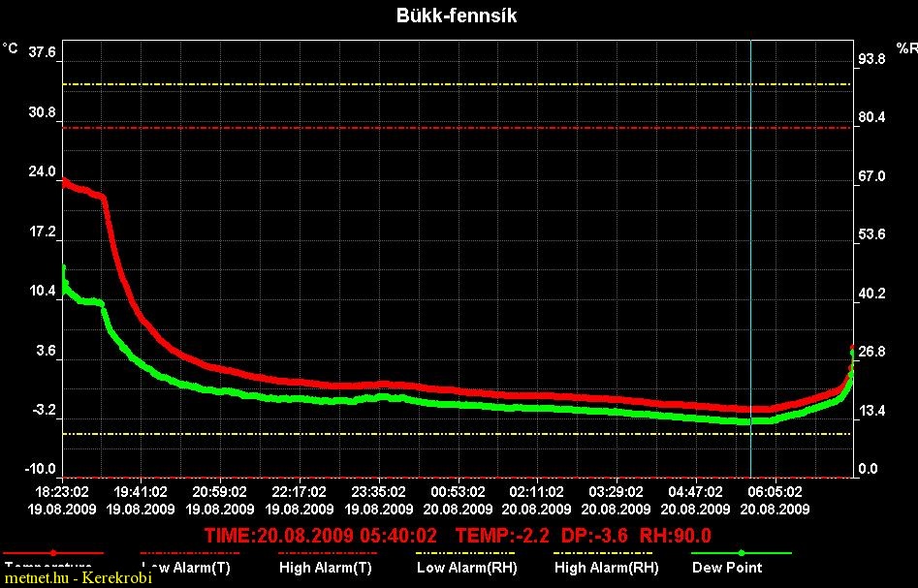This screenshot has width=918, height=588.
Task: Click the 37.6 temperature axis label
Action: coord(43,52)
